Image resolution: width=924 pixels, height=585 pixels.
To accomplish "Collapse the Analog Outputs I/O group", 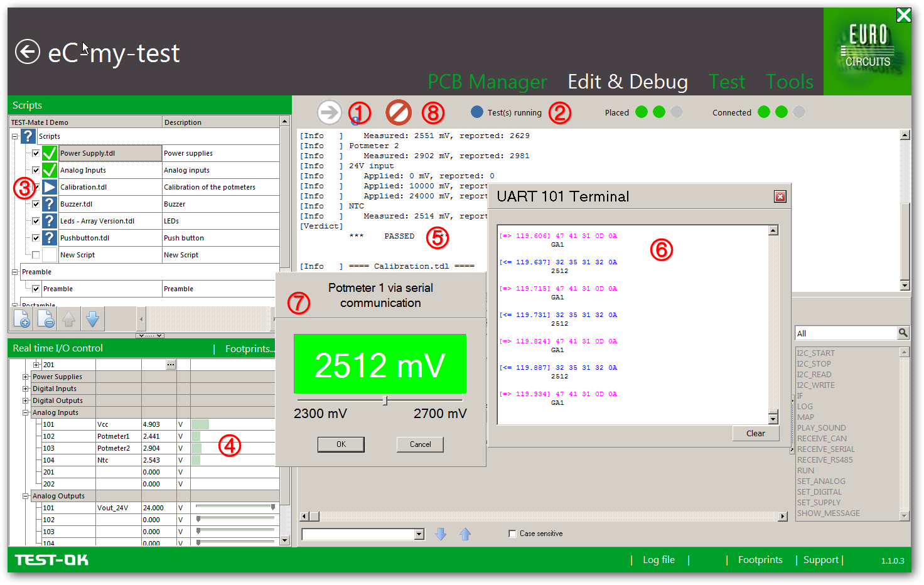I will pyautogui.click(x=26, y=496).
